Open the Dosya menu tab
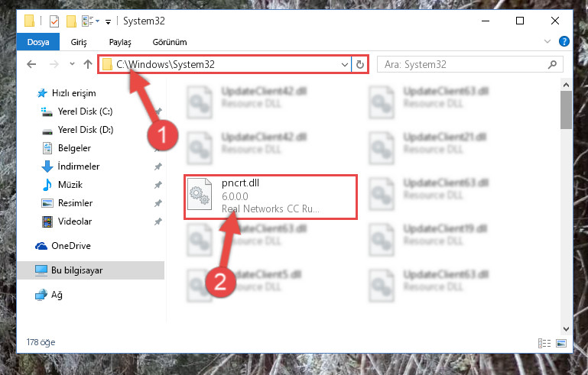This screenshot has width=588, height=375. [x=38, y=41]
